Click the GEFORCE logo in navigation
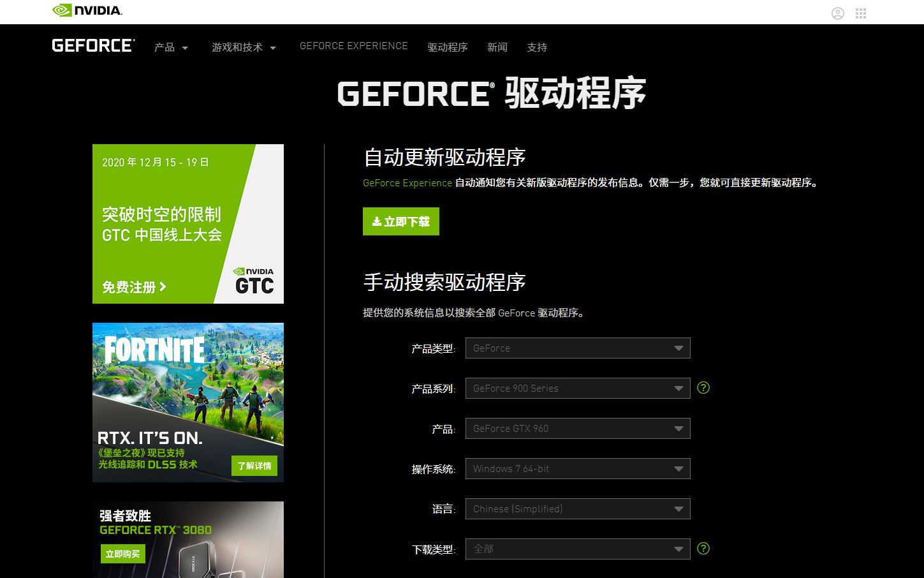 pos(93,46)
